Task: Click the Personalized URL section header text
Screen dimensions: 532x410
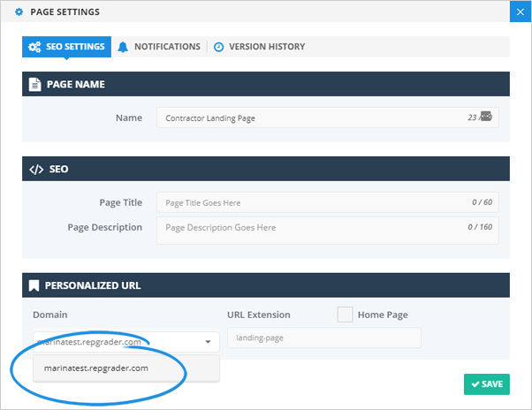Action: coord(93,285)
